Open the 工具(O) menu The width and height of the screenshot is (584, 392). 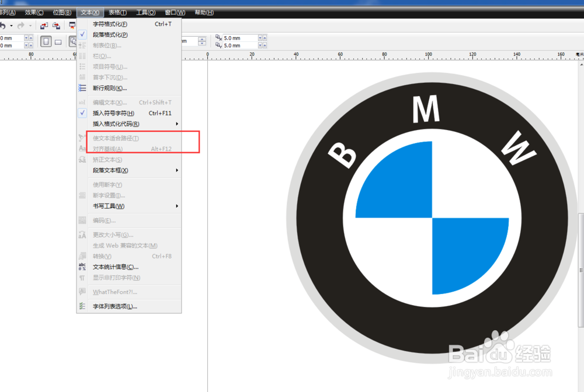[x=145, y=12]
